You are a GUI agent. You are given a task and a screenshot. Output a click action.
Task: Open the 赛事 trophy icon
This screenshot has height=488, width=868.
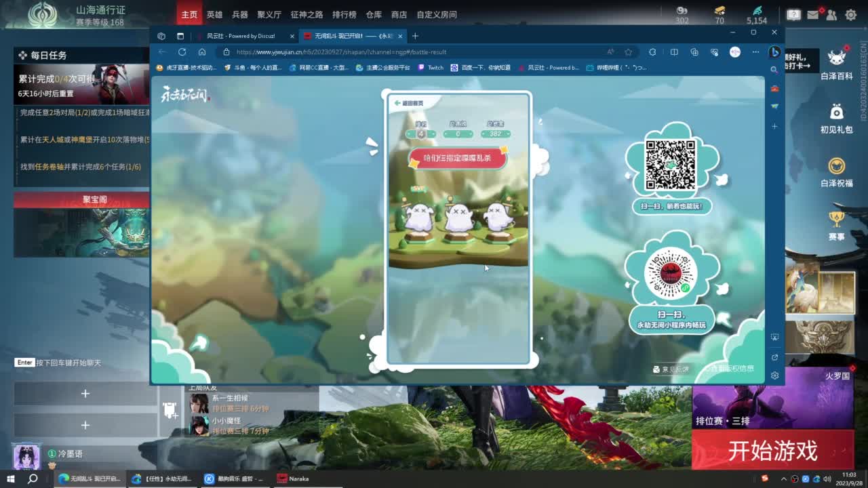coord(836,226)
